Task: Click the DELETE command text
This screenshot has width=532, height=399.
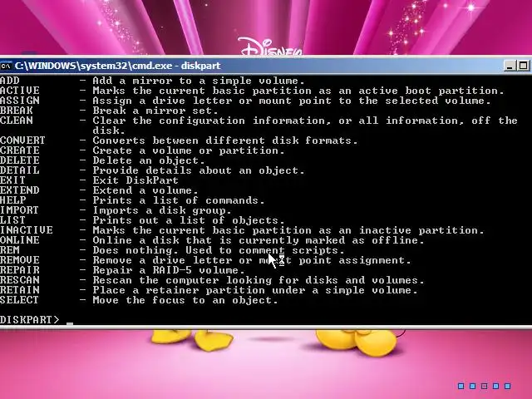Action: pos(20,160)
